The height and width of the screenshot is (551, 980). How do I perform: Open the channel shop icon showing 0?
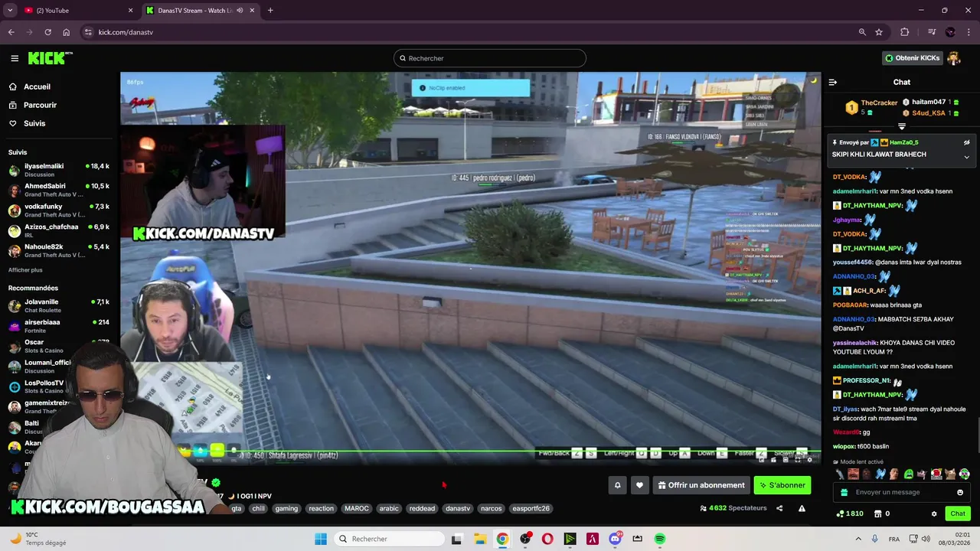(x=881, y=514)
